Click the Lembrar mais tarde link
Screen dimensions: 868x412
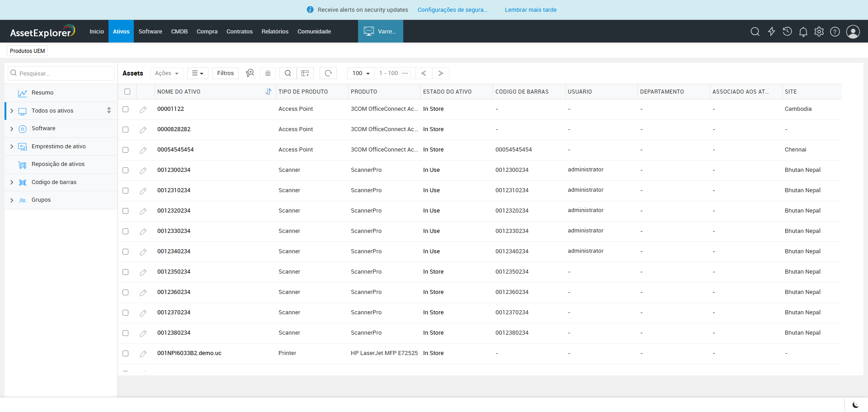coord(530,10)
